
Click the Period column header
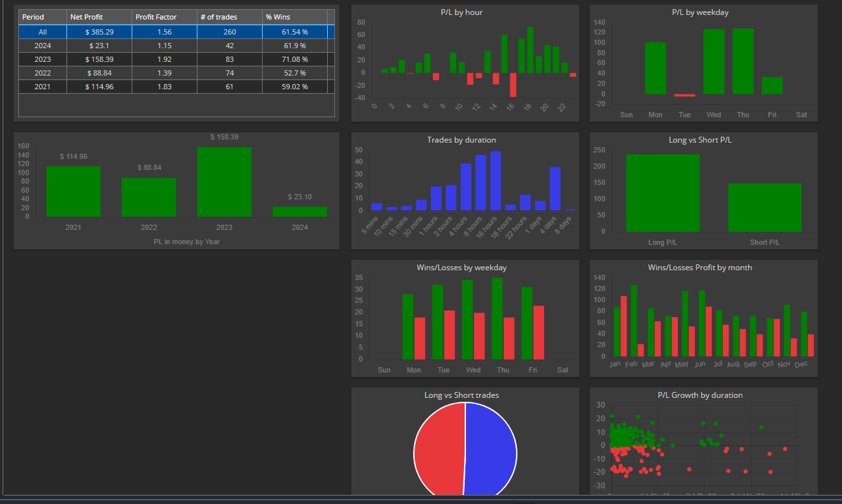[x=42, y=17]
